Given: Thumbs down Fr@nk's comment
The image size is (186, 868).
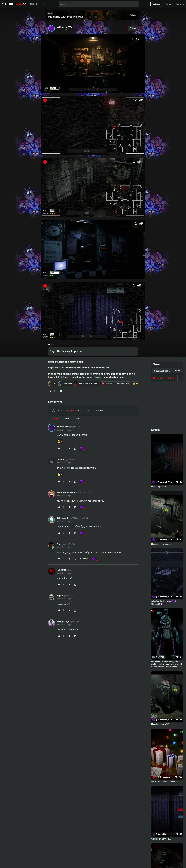Looking at the screenshot, I should (x=70, y=610).
